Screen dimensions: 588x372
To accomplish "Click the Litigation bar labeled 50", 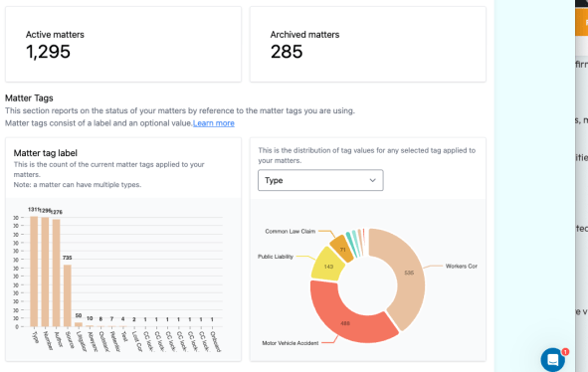I will tap(79, 324).
